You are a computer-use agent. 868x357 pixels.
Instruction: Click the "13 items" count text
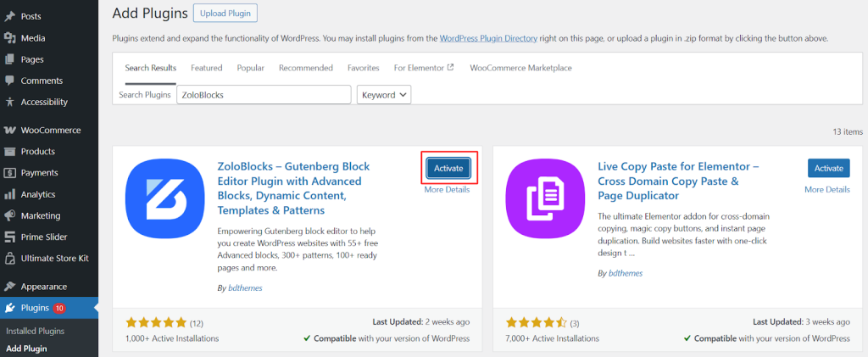tap(848, 131)
